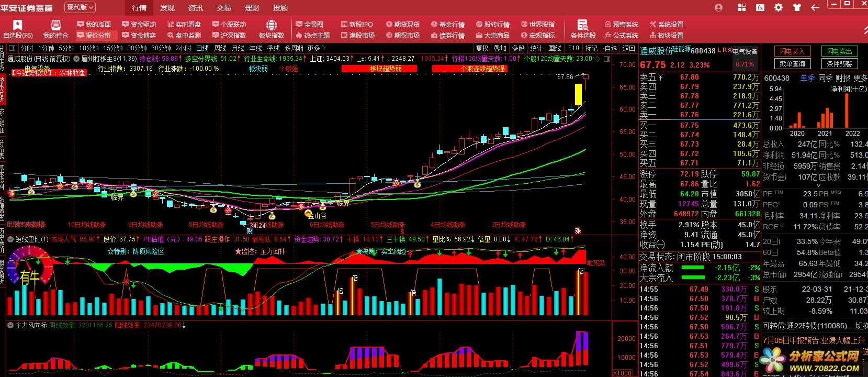Switch to 发现 menu tab
The height and width of the screenshot is (377, 868).
click(x=167, y=7)
